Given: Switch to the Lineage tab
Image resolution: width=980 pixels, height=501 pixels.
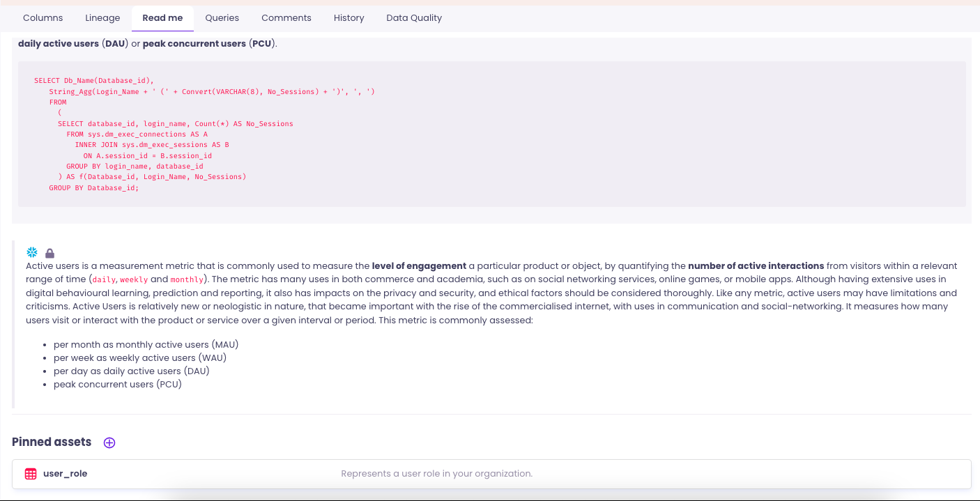Looking at the screenshot, I should 102,18.
